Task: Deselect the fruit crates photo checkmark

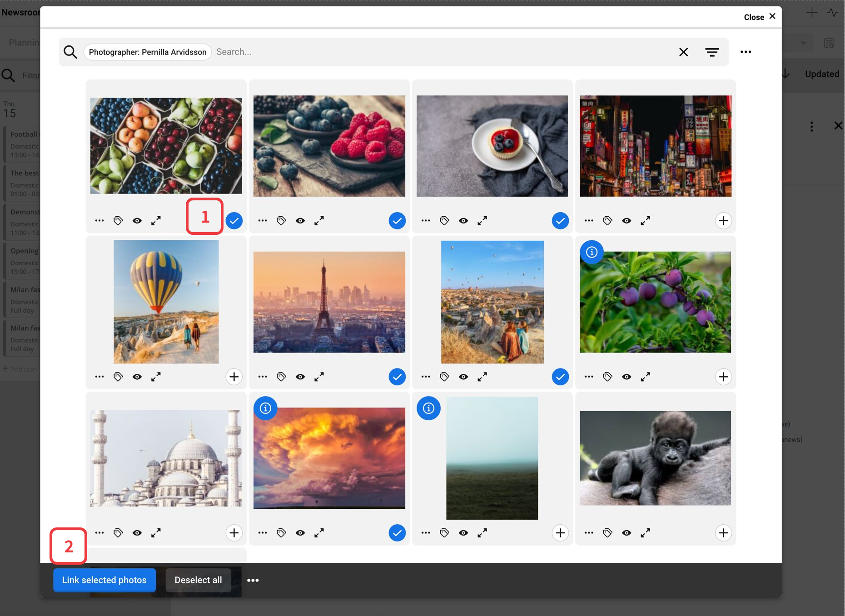Action: point(234,221)
